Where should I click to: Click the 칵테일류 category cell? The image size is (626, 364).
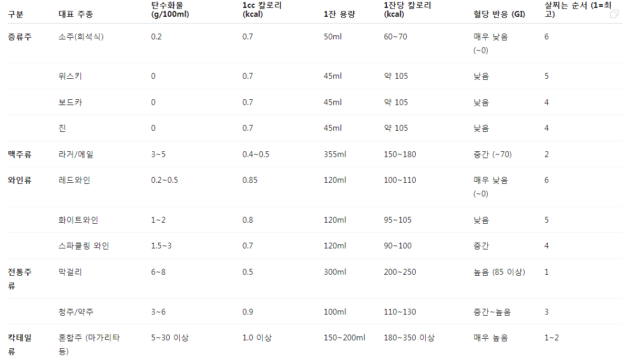[x=19, y=345]
